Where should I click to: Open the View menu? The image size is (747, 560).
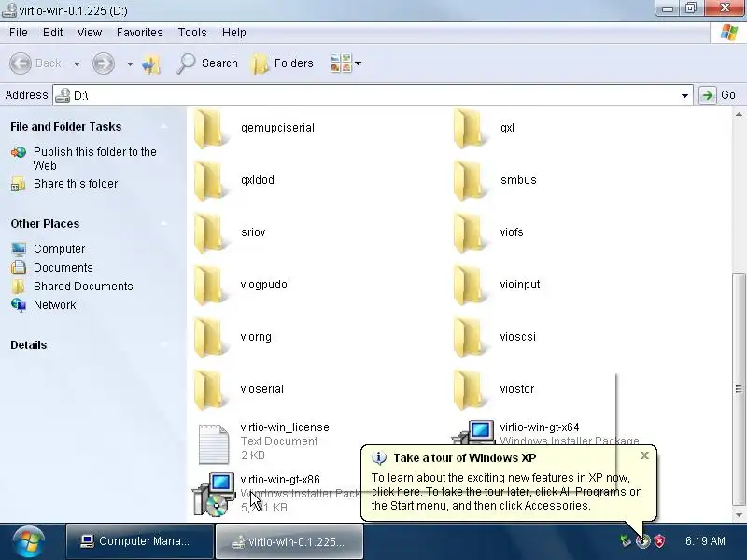tap(90, 33)
